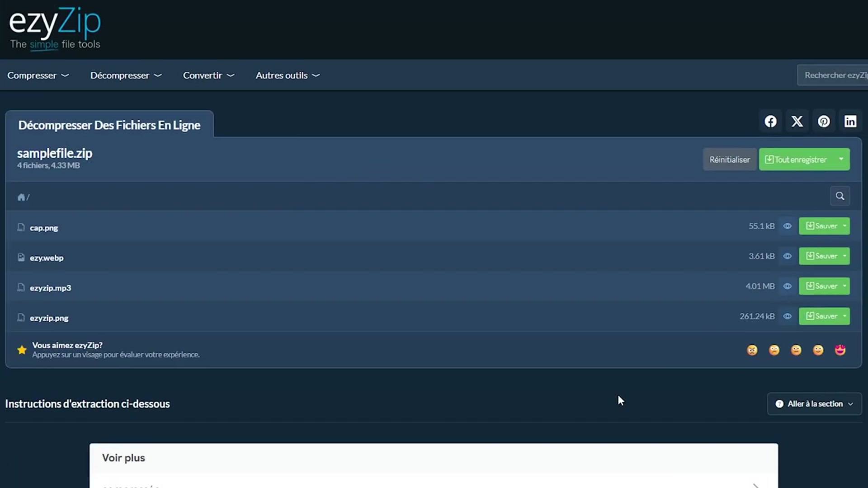The image size is (868, 488).
Task: Share on Pinterest icon
Action: (824, 122)
